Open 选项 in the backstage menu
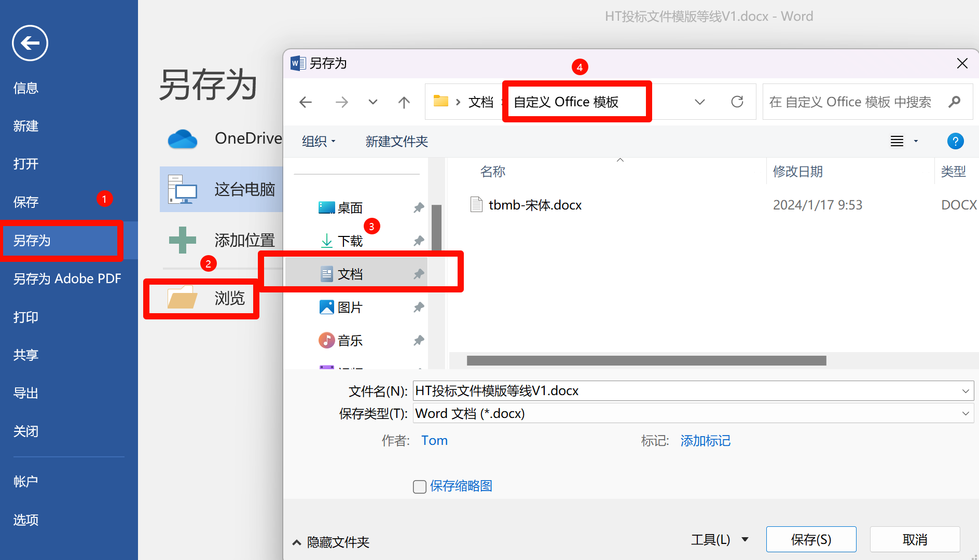Image resolution: width=979 pixels, height=560 pixels. [x=26, y=520]
